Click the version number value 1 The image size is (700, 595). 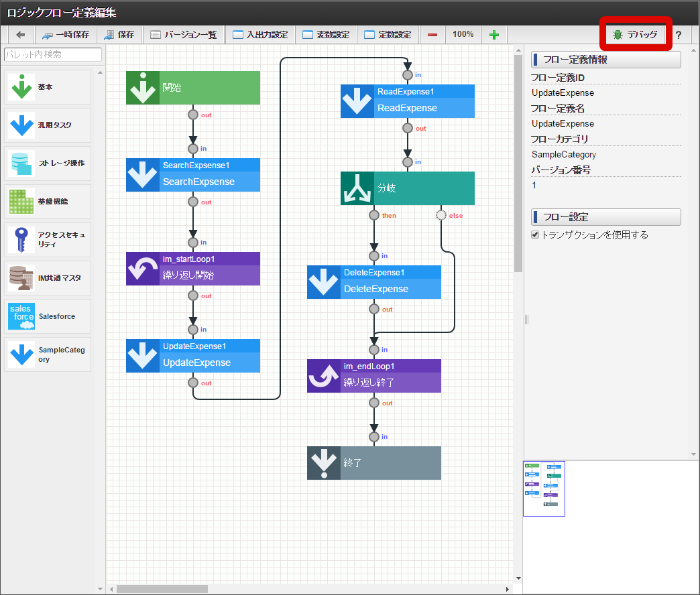tap(534, 185)
